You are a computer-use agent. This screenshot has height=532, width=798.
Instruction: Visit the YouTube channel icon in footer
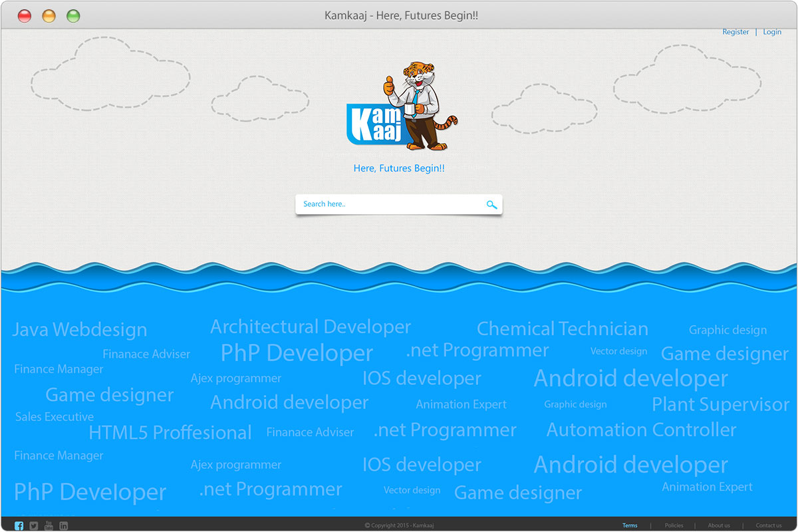pyautogui.click(x=49, y=526)
